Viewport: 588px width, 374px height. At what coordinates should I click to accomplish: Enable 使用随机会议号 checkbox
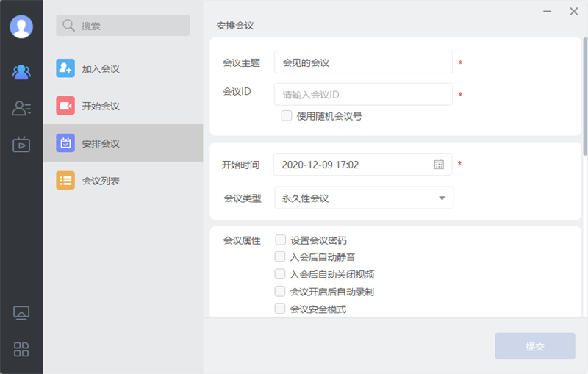(x=287, y=116)
